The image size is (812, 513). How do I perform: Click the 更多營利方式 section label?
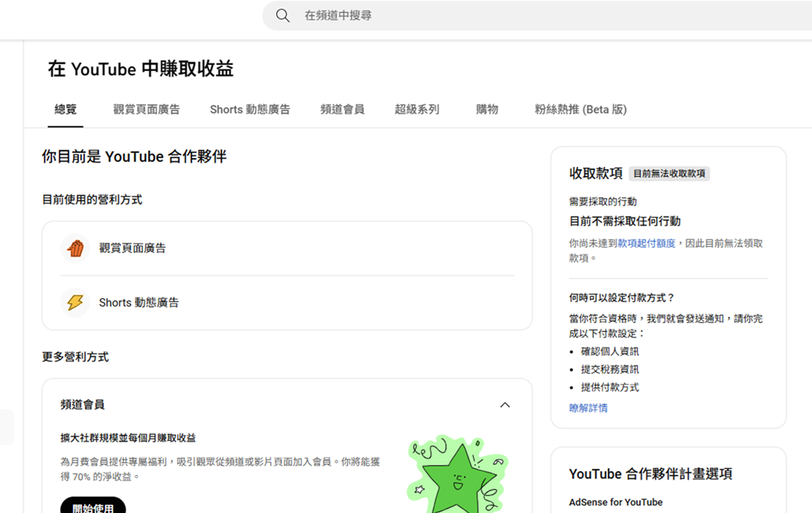click(x=75, y=357)
